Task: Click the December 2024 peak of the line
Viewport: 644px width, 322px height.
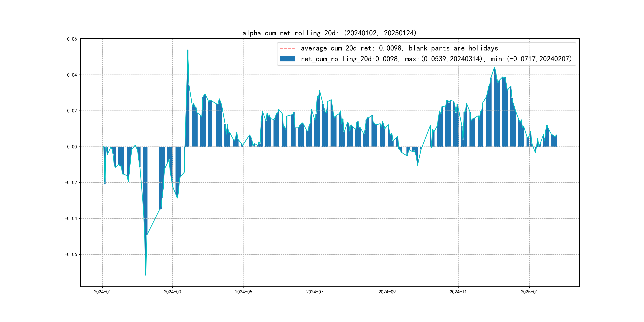Action: (494, 68)
